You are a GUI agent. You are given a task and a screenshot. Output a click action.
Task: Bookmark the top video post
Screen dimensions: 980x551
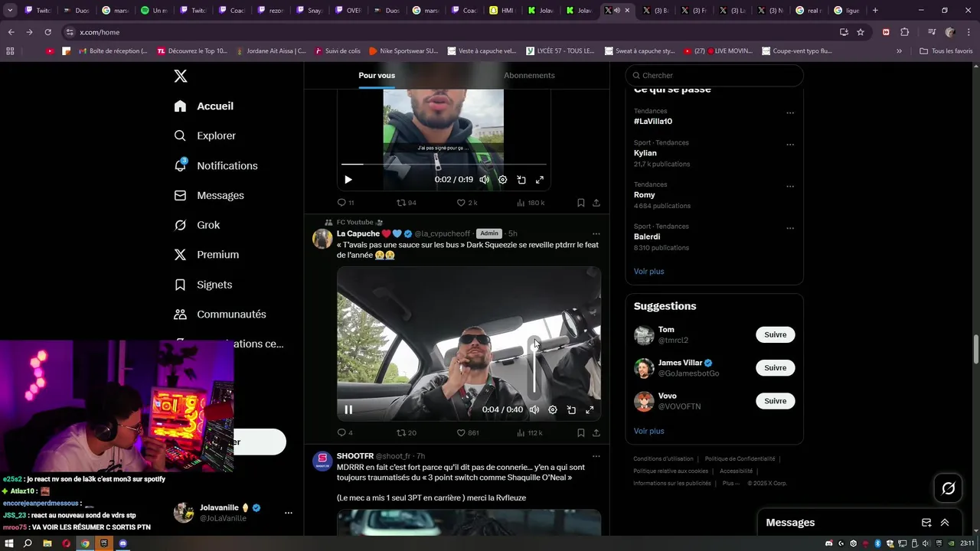[581, 203]
